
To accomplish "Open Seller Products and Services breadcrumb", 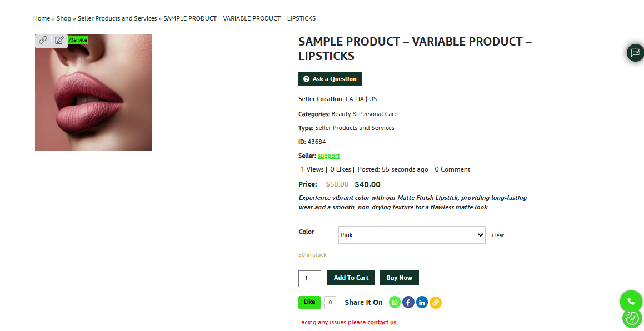I will coord(117,18).
